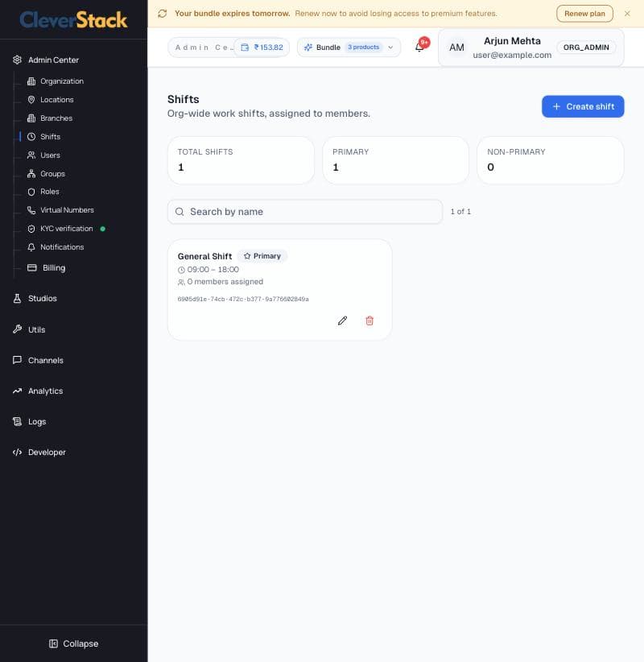
Task: Edit the General Shift with the pencil icon
Action: point(342,321)
